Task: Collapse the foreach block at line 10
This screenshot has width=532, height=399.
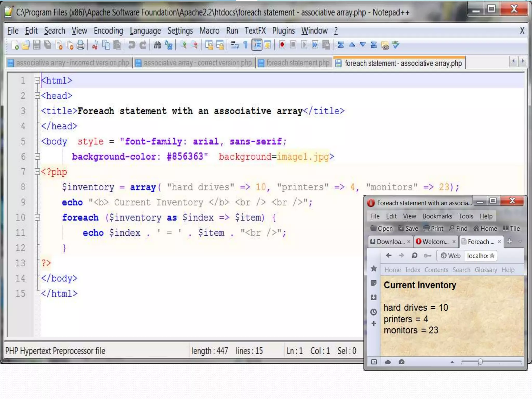Action: tap(37, 217)
